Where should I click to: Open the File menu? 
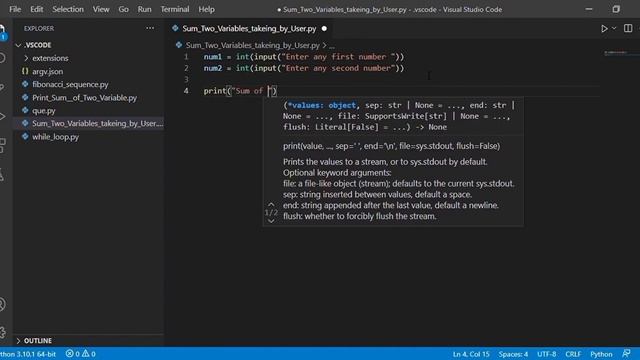[15, 9]
